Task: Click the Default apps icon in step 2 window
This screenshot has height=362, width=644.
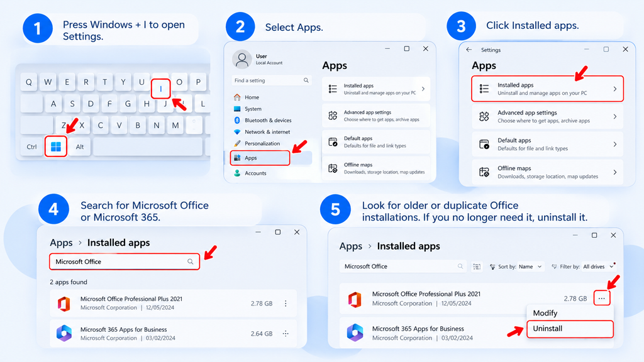Action: (x=333, y=142)
